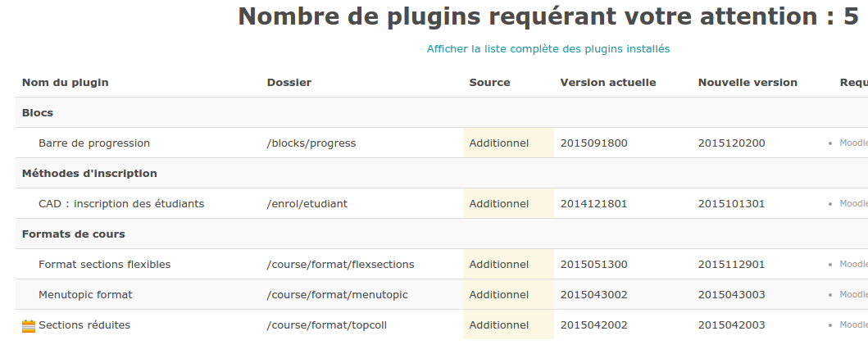The width and height of the screenshot is (868, 354).
Task: Click the plugins requiring attention page heading
Action: pyautogui.click(x=548, y=17)
